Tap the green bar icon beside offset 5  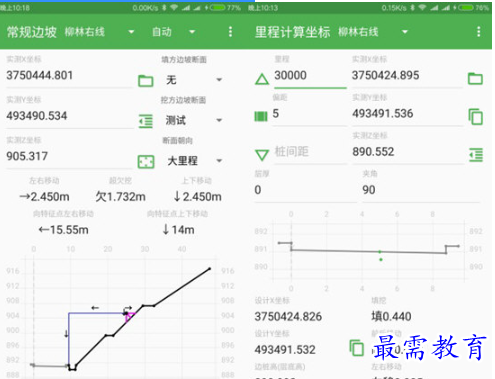point(261,117)
